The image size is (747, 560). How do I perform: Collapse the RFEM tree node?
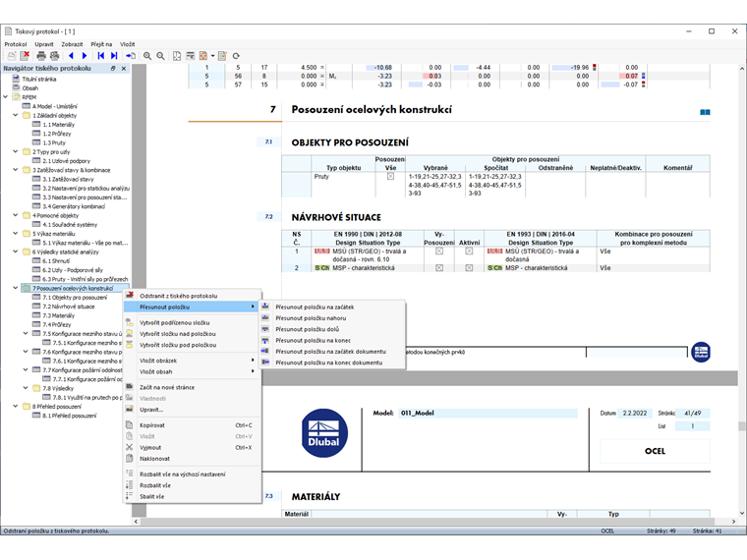click(x=6, y=96)
